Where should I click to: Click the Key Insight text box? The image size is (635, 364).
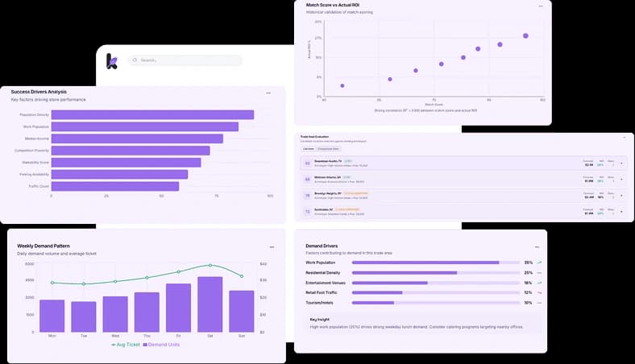pos(424,323)
